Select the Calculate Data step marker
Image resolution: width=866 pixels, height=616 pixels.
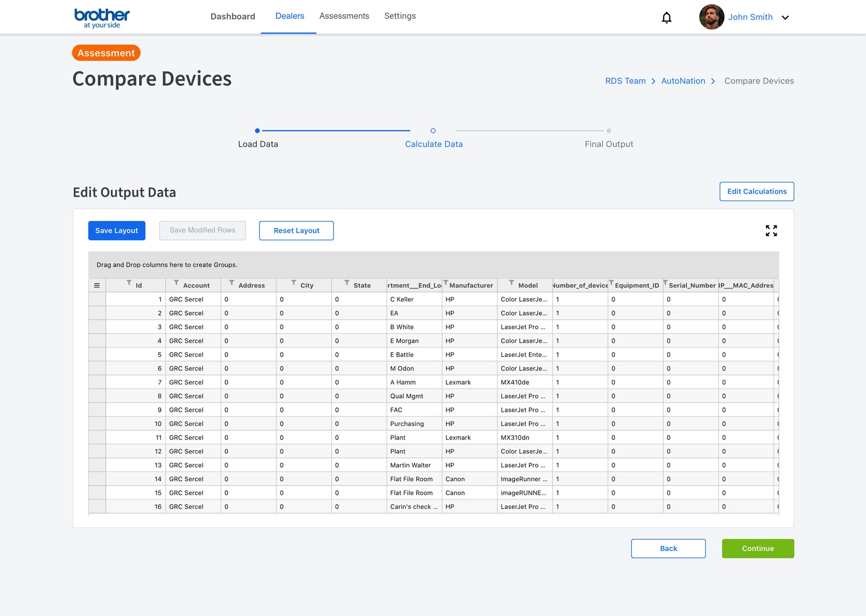click(x=433, y=131)
